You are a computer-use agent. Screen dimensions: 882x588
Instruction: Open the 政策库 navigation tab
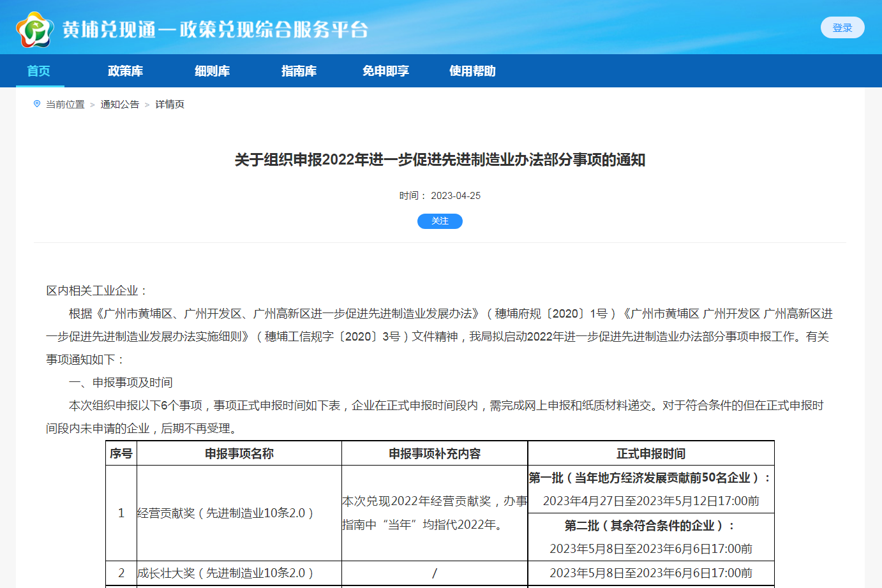click(x=125, y=71)
